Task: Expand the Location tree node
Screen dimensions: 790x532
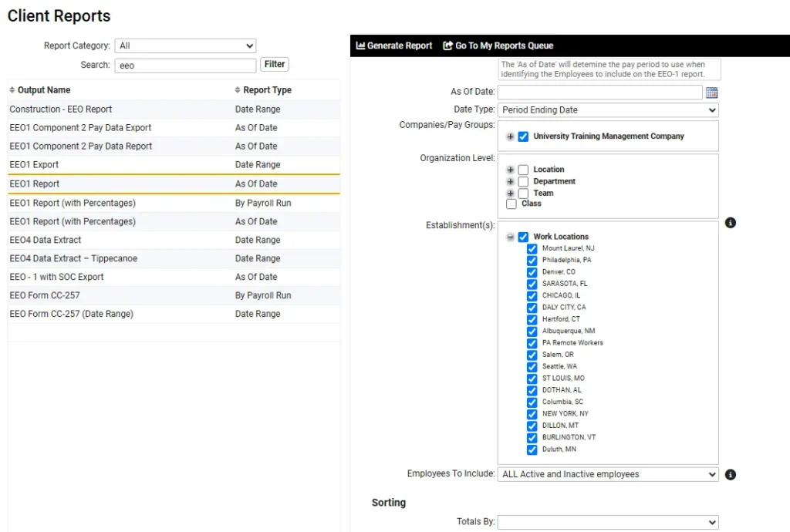Action: coord(511,170)
